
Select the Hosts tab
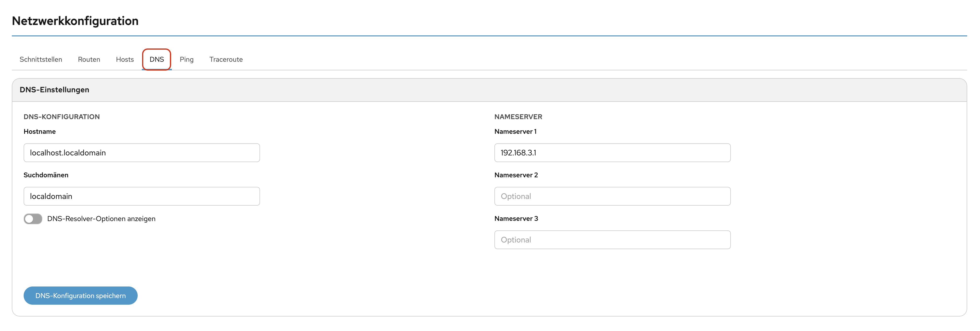125,59
